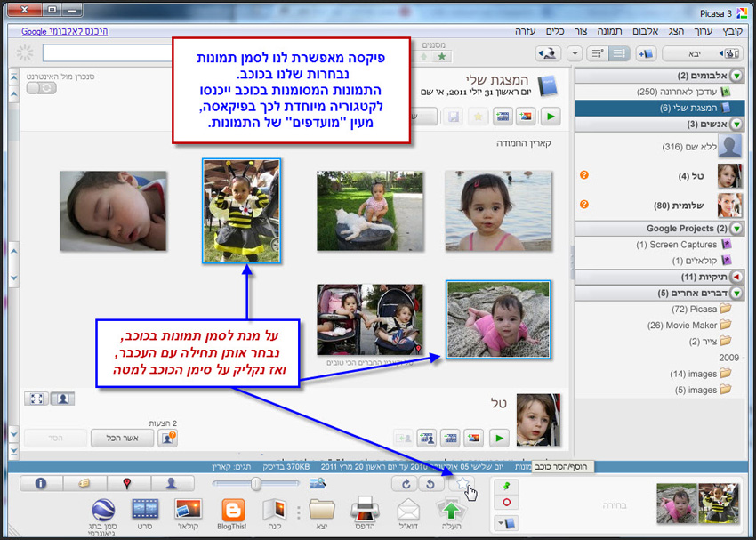
Task: Click the Google sign-in link for web albums
Action: pyautogui.click(x=65, y=31)
